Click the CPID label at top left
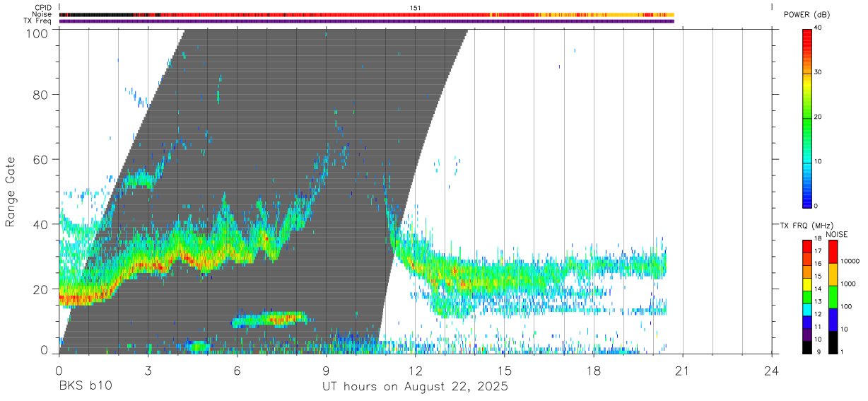 [44, 7]
